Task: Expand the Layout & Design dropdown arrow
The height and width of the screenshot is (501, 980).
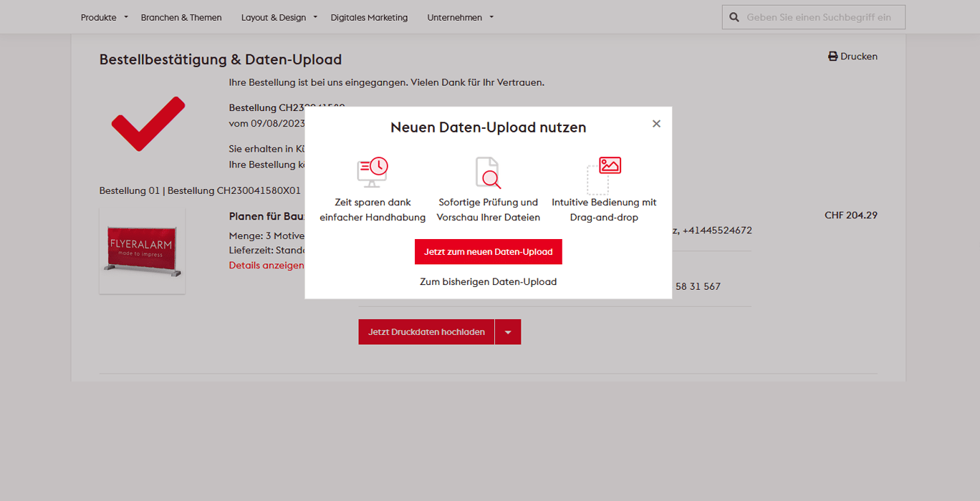Action: [315, 16]
